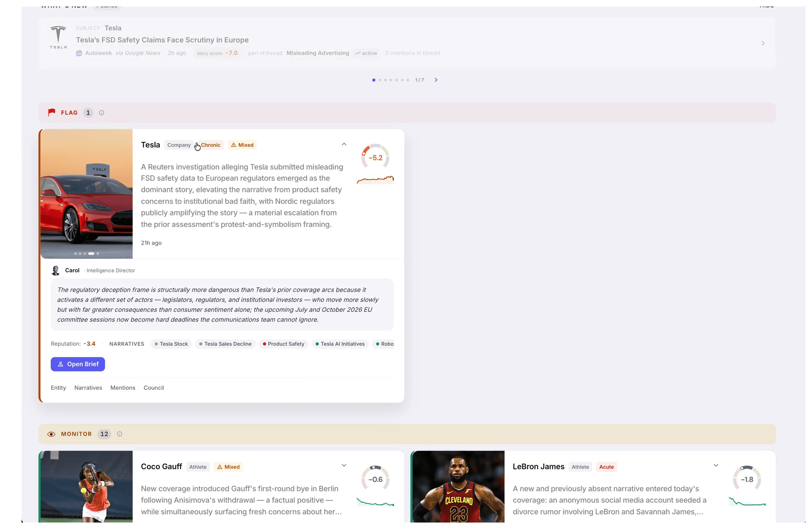Click the LeBron James card title
Screen dimensions: 812x529
point(538,467)
